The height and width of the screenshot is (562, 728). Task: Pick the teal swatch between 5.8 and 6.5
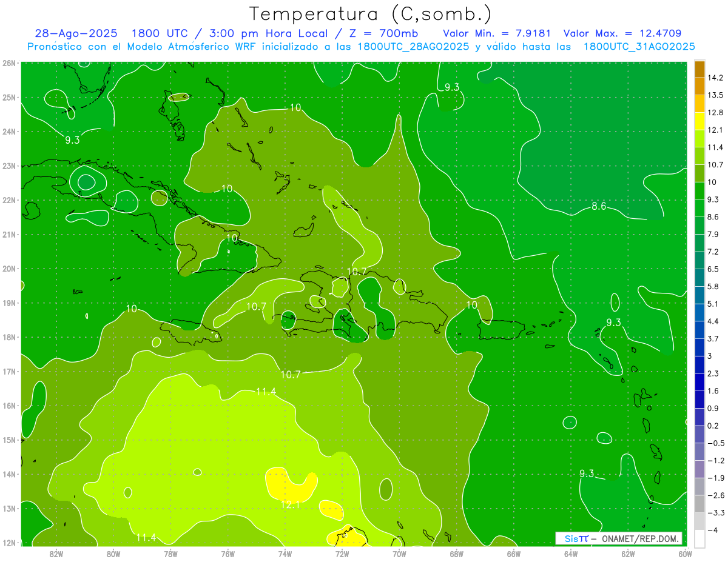click(699, 278)
